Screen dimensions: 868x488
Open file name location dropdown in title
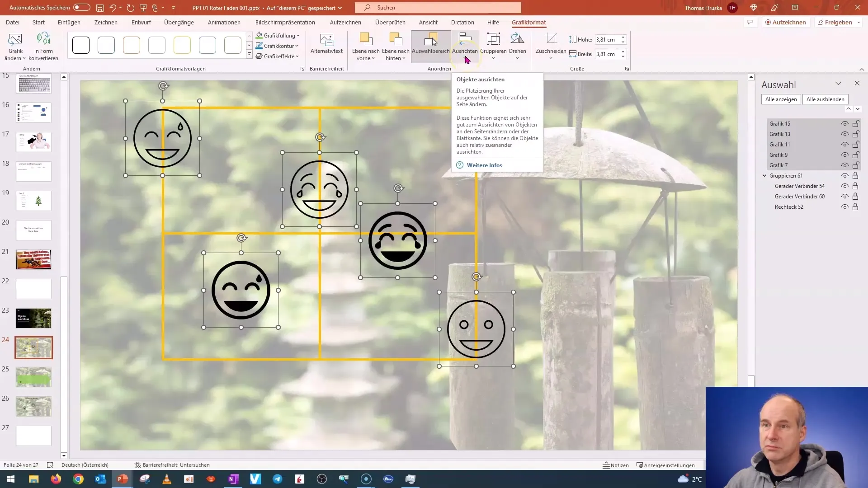[x=340, y=8]
